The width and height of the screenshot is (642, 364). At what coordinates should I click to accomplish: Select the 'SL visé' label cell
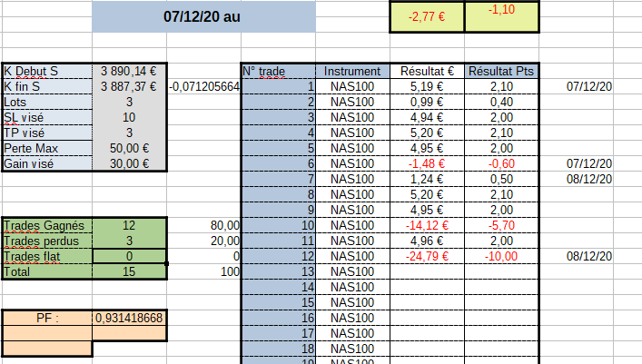(x=47, y=117)
